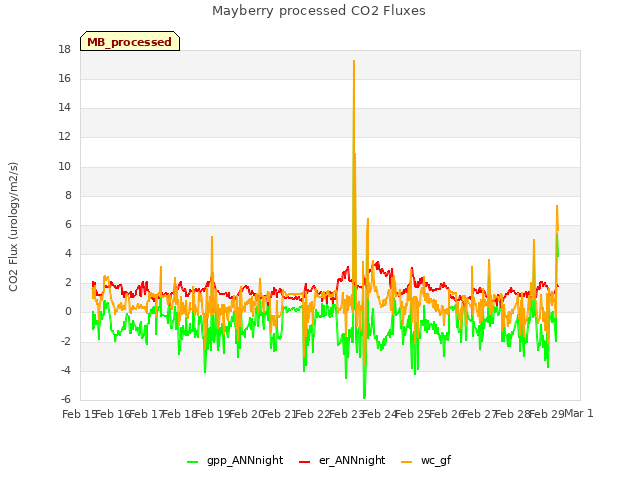Screen dimensions: 640x480
Task: Click the Feb 28 x-axis label
Action: pos(513,414)
